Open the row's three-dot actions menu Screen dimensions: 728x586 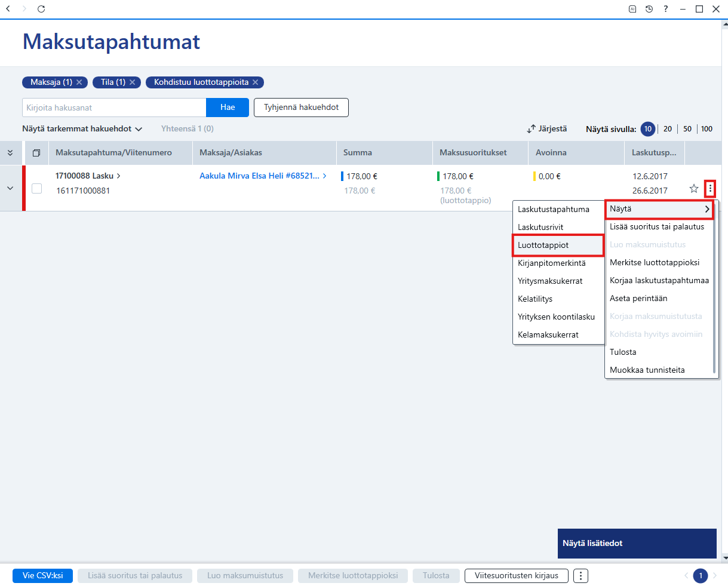click(710, 189)
